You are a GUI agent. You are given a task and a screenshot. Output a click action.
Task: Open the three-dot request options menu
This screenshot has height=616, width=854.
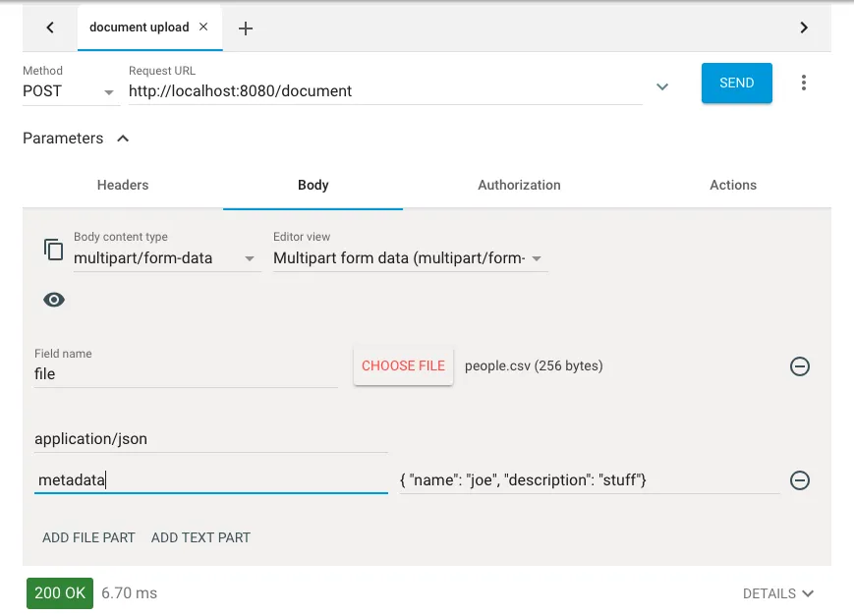click(804, 84)
